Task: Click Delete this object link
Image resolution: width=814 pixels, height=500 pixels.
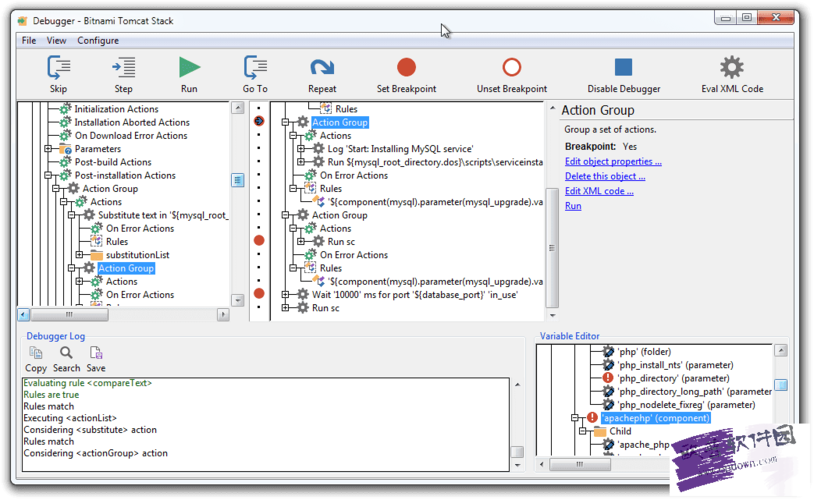Action: coord(605,176)
